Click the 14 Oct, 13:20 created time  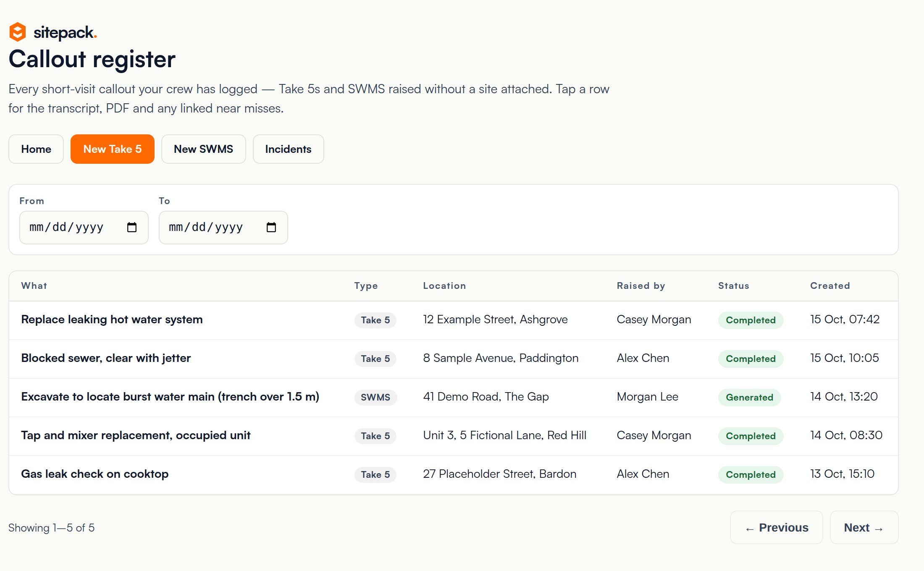click(844, 397)
